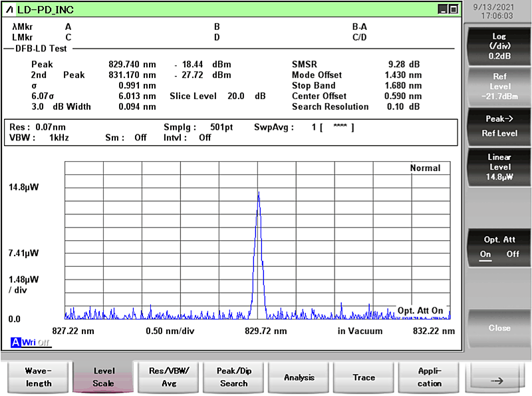Click 14.8µW top scale label

(x=24, y=187)
